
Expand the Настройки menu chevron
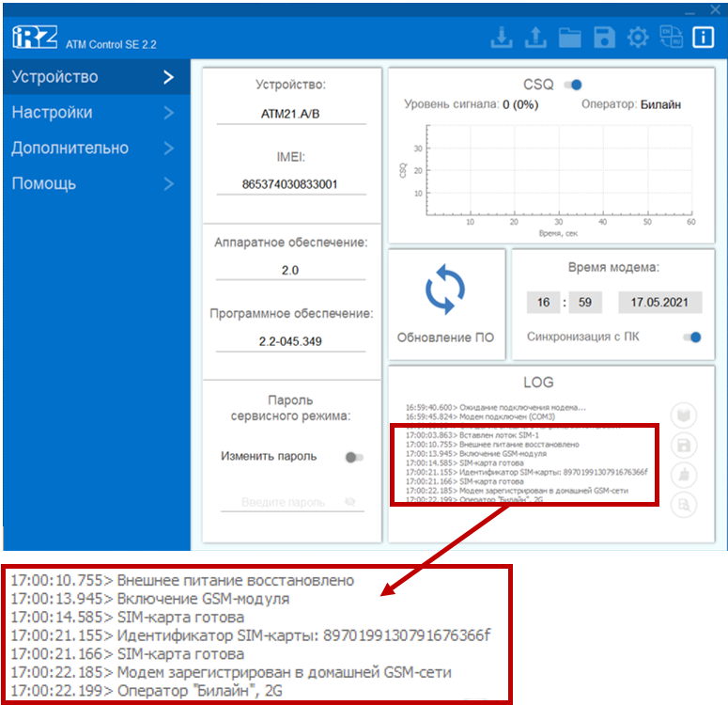pyautogui.click(x=169, y=113)
